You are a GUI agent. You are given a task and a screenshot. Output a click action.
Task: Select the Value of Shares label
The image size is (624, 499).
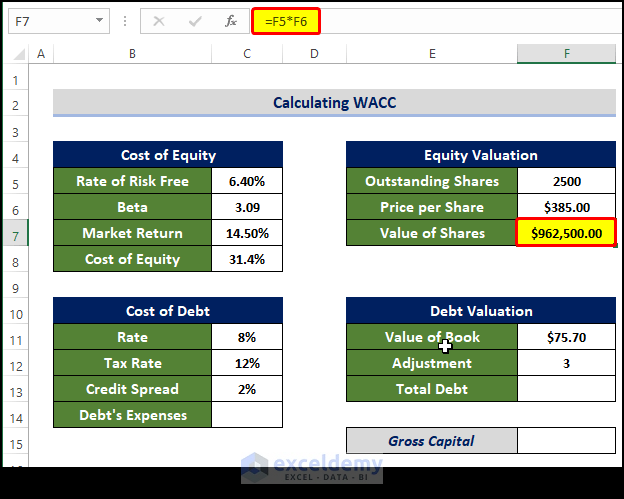pos(432,233)
